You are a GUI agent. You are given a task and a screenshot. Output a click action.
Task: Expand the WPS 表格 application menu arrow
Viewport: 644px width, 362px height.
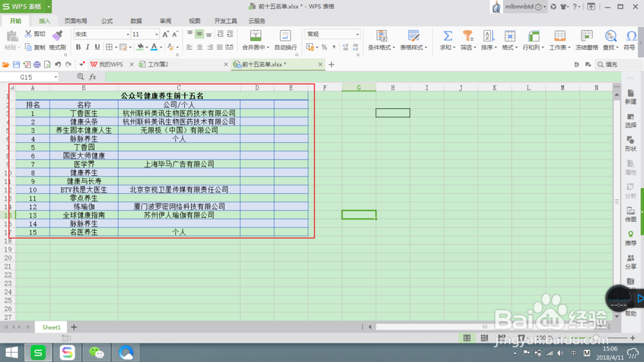48,6
